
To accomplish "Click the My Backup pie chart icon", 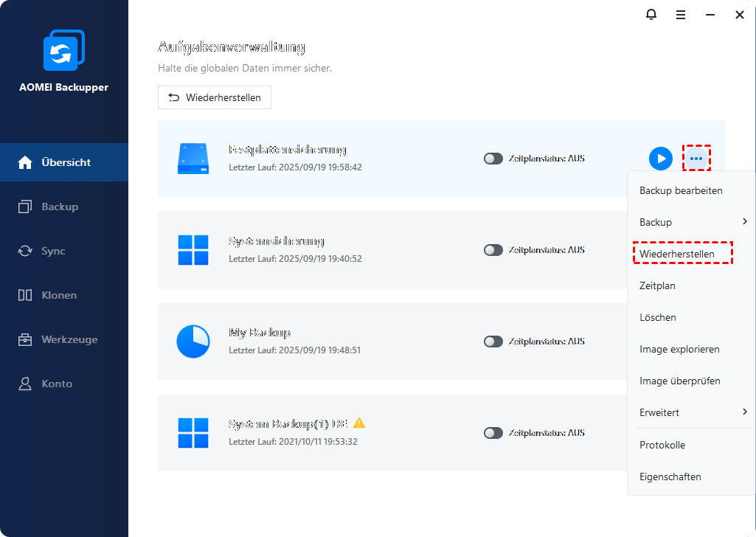I will coord(193,342).
